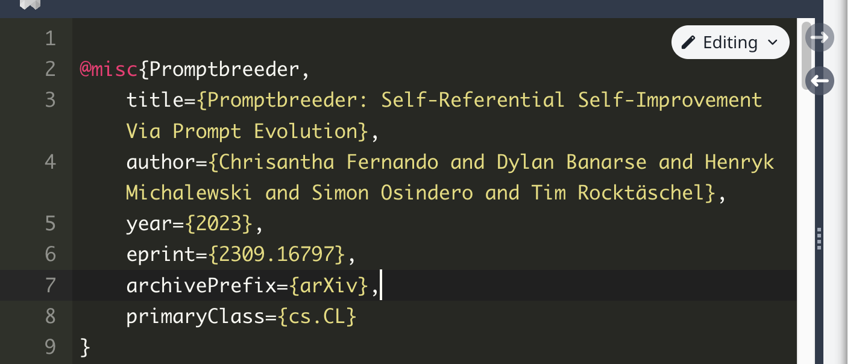Click the pencil icon in the Editing pill

coord(688,43)
